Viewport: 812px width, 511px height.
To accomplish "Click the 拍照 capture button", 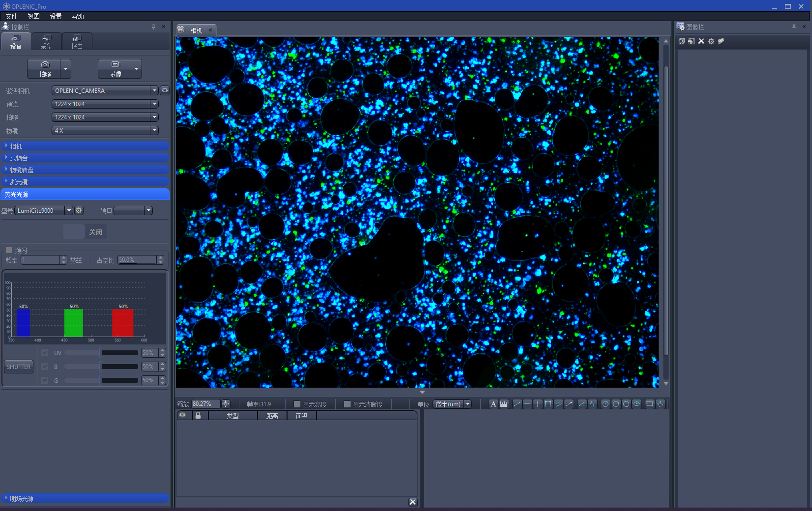I will click(45, 69).
